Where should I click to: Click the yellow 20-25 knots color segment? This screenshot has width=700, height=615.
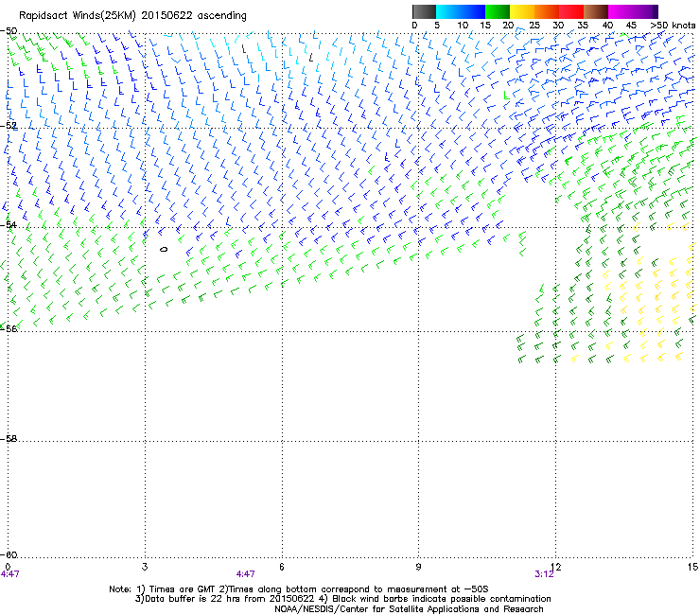pyautogui.click(x=522, y=11)
